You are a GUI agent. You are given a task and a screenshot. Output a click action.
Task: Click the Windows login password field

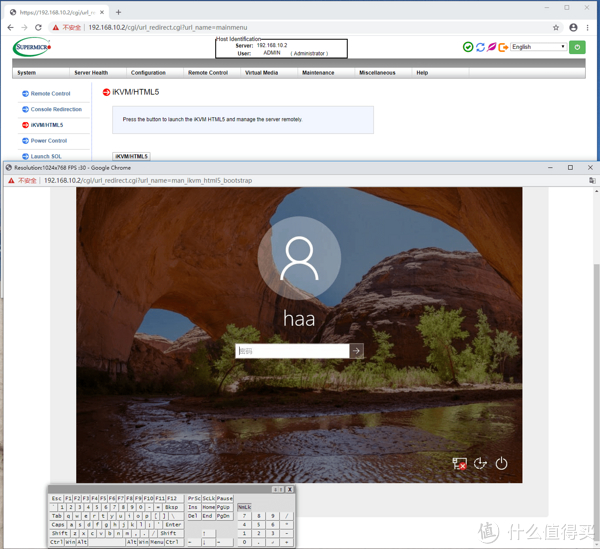(x=292, y=351)
